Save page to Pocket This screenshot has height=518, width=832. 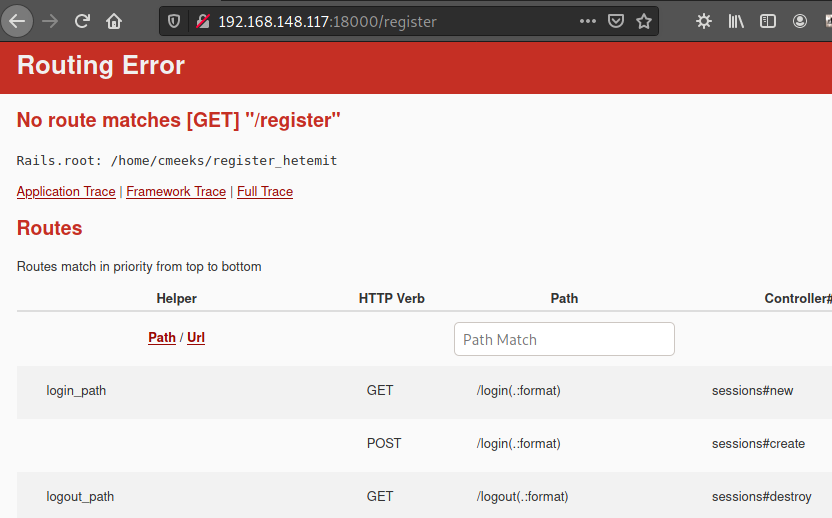[x=616, y=21]
